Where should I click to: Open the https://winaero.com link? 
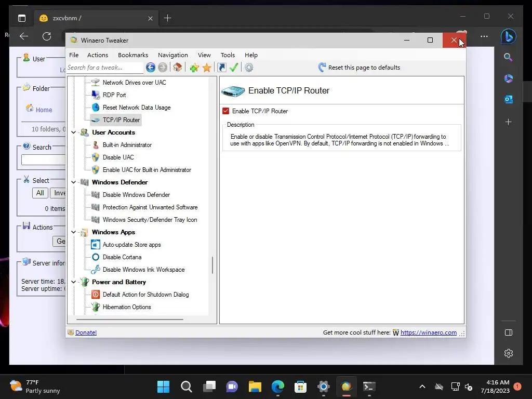point(429,332)
